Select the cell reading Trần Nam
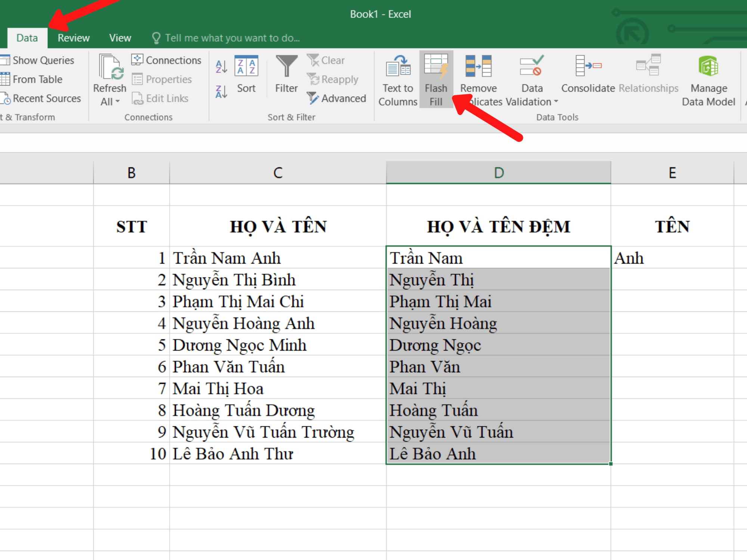This screenshot has width=747, height=560. tap(499, 258)
